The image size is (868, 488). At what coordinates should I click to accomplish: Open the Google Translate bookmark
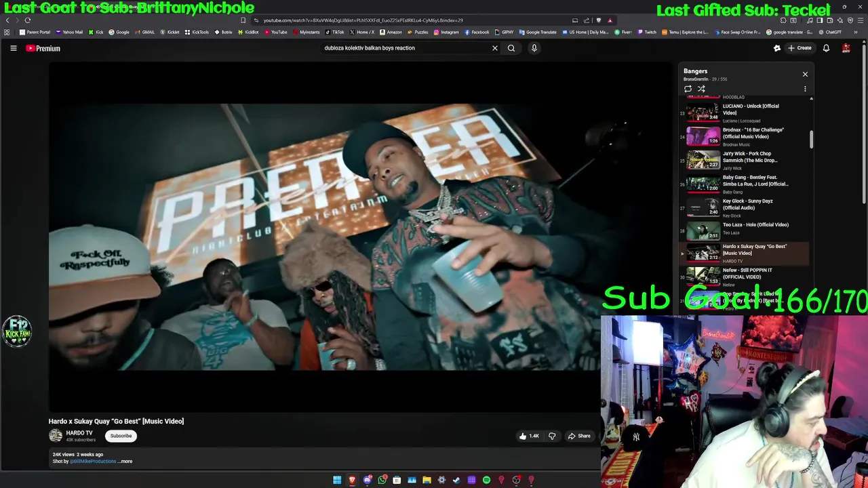click(x=538, y=32)
